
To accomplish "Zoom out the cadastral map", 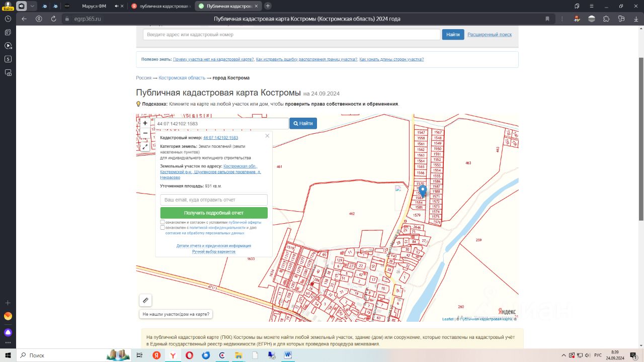I will click(145, 133).
